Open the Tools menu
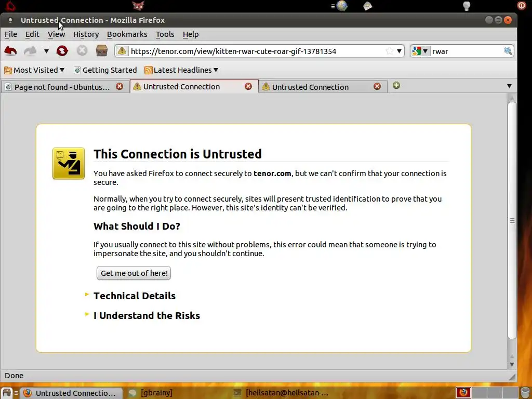Screen dimensions: 532x399 (x=165, y=34)
